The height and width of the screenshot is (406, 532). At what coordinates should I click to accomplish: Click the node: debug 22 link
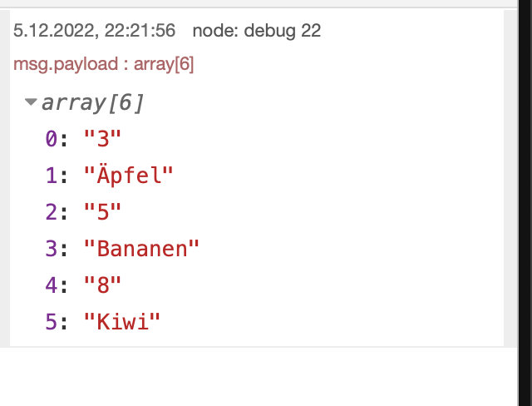point(257,31)
